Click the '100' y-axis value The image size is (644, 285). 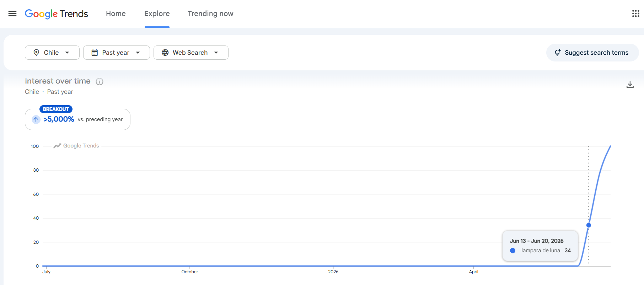[x=35, y=146]
